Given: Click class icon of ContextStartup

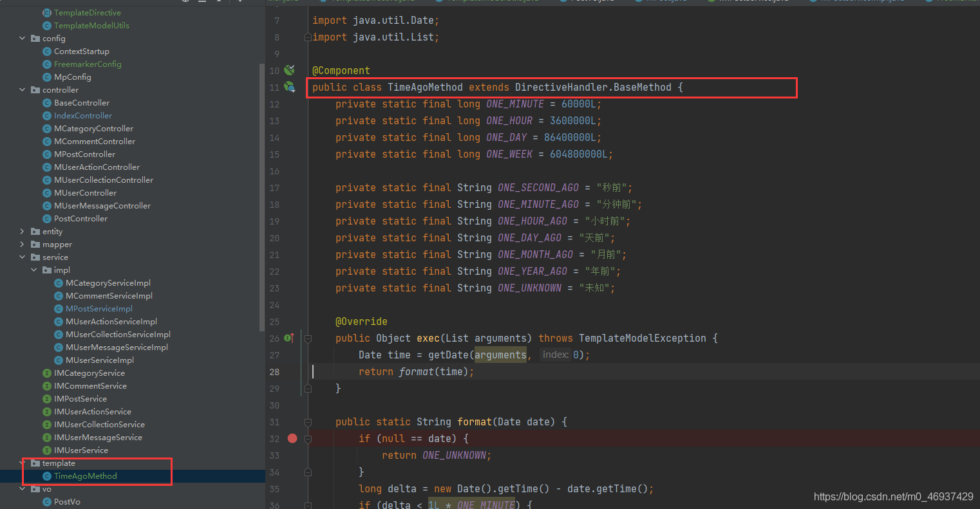Looking at the screenshot, I should (x=47, y=51).
